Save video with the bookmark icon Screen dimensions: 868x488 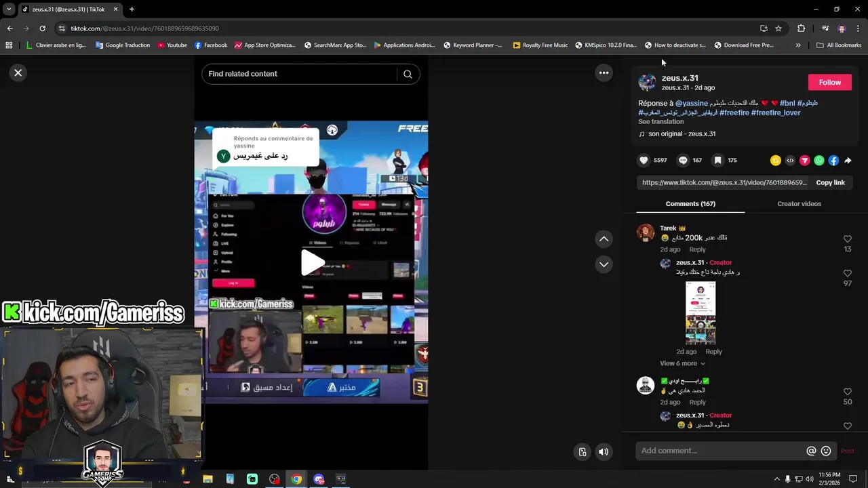(x=717, y=160)
